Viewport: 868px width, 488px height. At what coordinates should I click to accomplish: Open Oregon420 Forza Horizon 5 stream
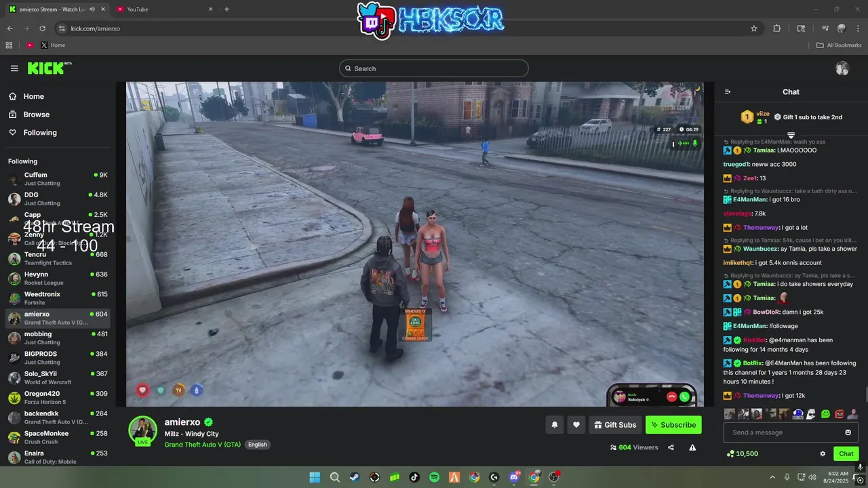[58, 397]
